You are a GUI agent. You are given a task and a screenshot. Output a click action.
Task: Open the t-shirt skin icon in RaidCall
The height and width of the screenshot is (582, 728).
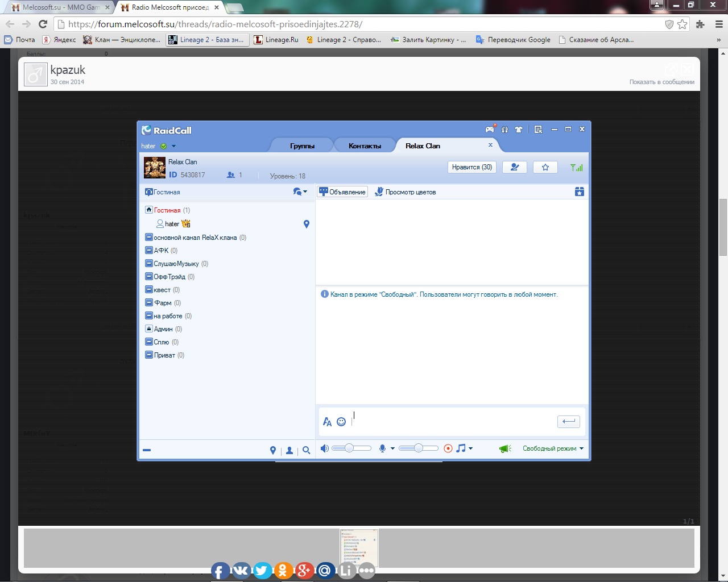point(519,130)
